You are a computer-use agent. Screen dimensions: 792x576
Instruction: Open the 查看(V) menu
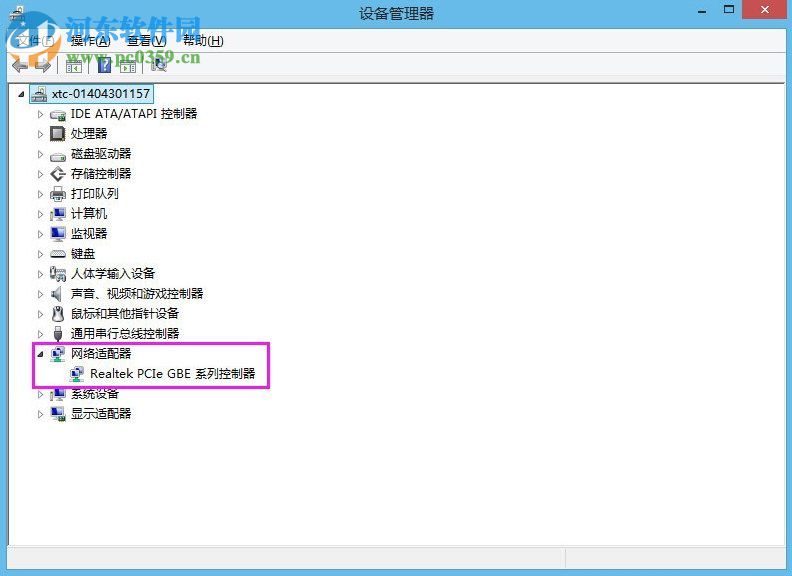click(146, 40)
